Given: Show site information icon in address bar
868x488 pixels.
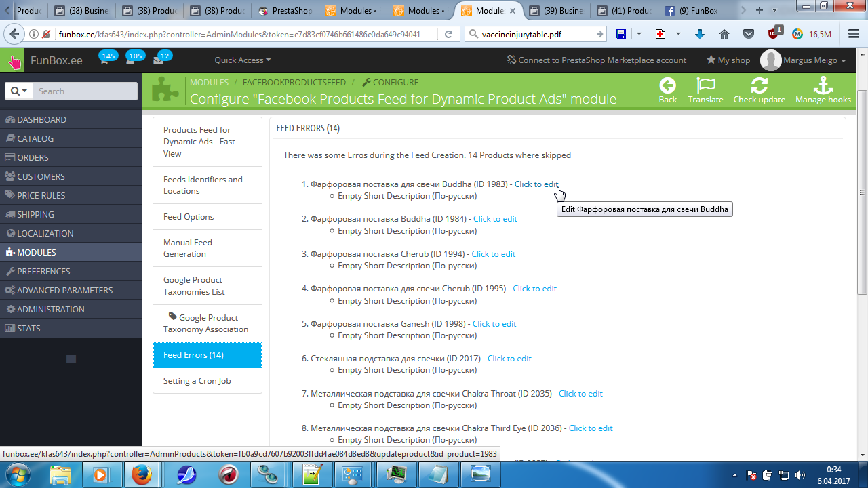Looking at the screenshot, I should [x=34, y=34].
